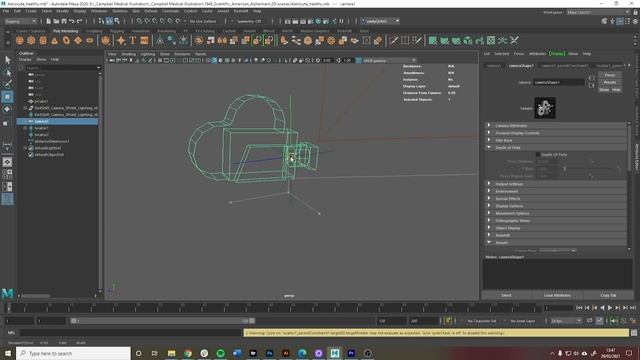This screenshot has width=640, height=360.
Task: Open the viewport Shading menu
Action: point(128,54)
